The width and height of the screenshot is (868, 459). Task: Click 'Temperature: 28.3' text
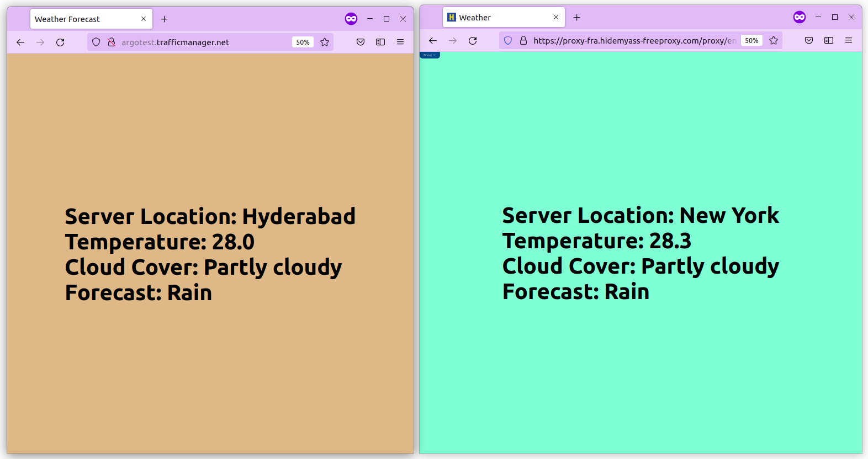(x=597, y=241)
